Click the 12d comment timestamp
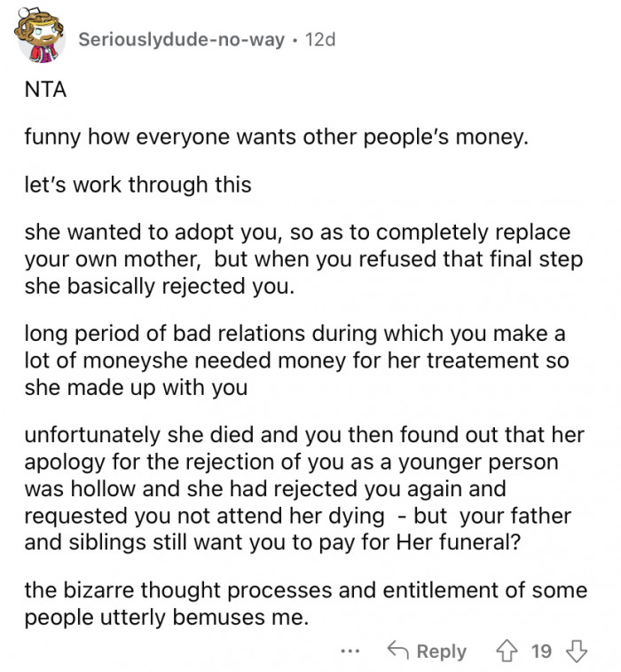The height and width of the screenshot is (672, 621). tap(319, 40)
